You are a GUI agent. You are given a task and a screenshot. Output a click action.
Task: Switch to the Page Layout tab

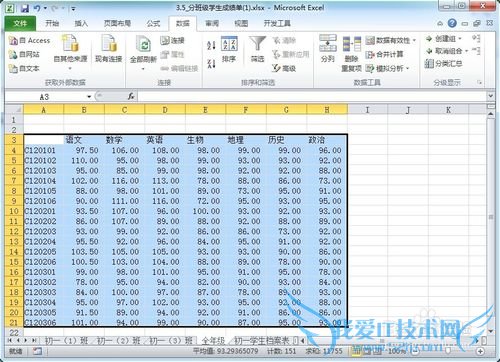117,23
